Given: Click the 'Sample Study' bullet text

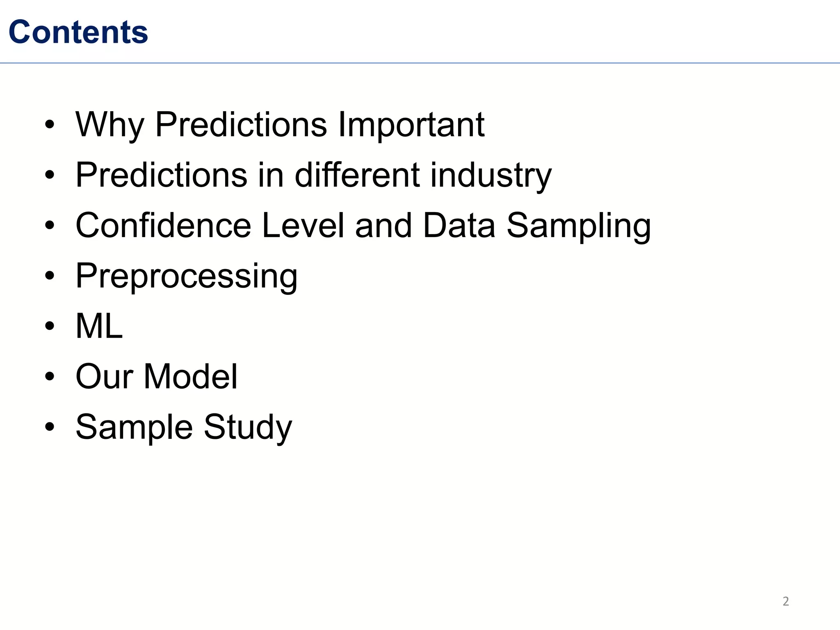Looking at the screenshot, I should click(184, 427).
